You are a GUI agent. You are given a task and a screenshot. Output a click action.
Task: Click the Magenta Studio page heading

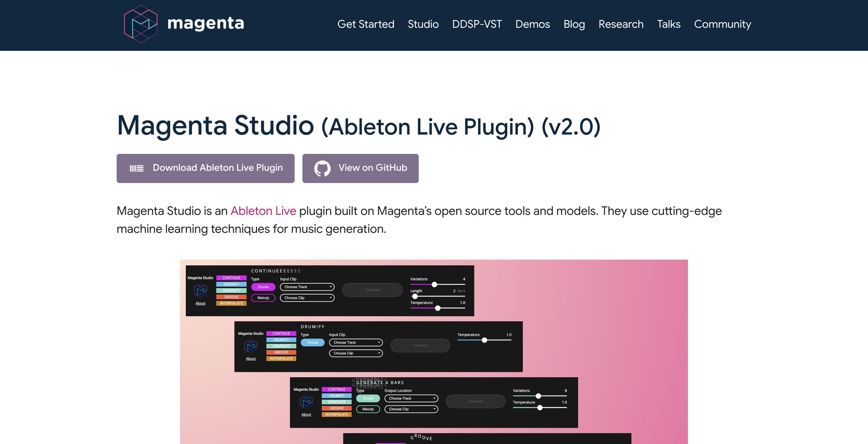tap(359, 126)
